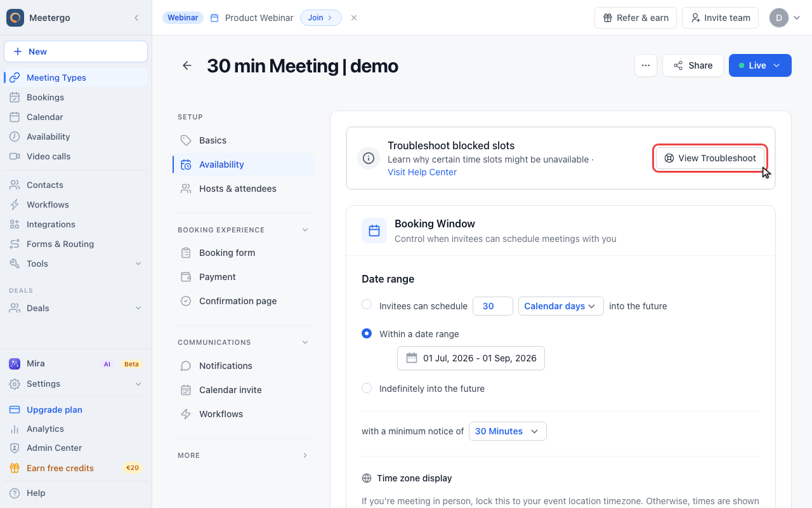The image size is (812, 508).
Task: Open Analytics page
Action: pyautogui.click(x=76, y=429)
